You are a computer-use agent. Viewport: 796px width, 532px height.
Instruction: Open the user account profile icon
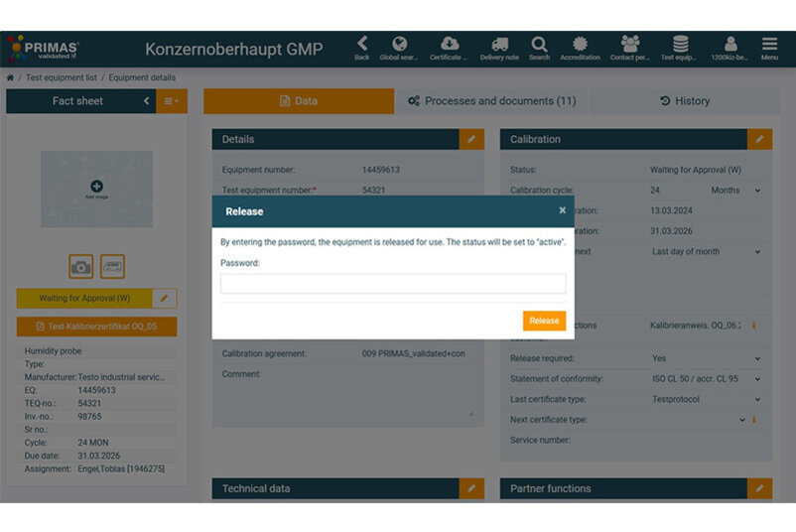pos(730,44)
